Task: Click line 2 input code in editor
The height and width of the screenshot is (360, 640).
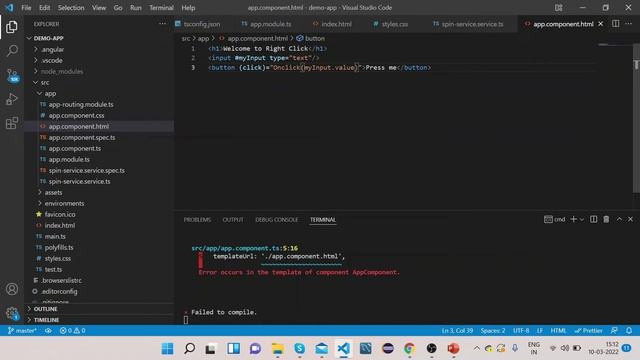Action: pos(264,58)
